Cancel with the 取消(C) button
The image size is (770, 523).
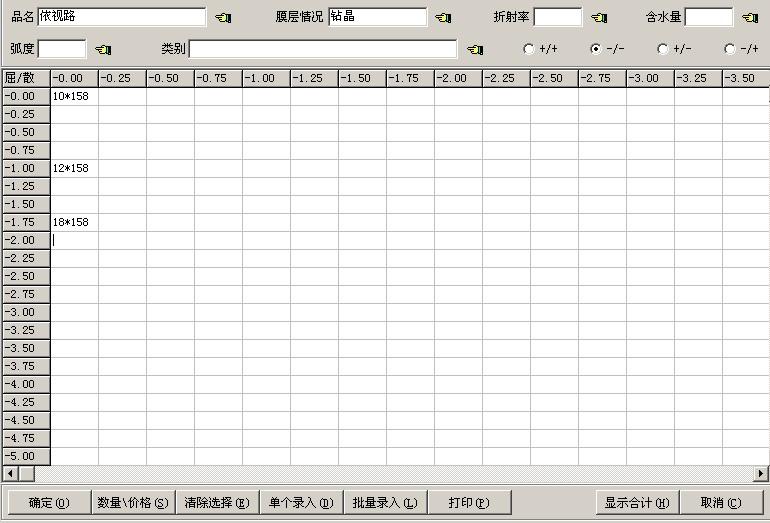(721, 502)
